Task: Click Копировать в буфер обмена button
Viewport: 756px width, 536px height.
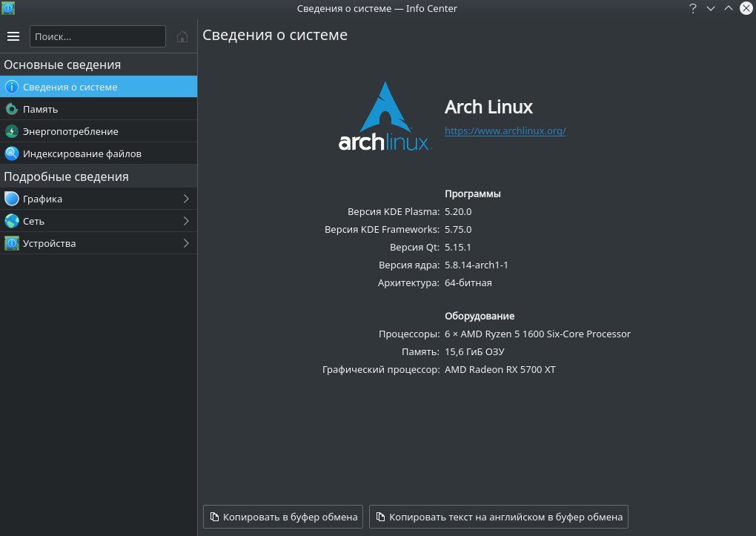Action: 283,517
